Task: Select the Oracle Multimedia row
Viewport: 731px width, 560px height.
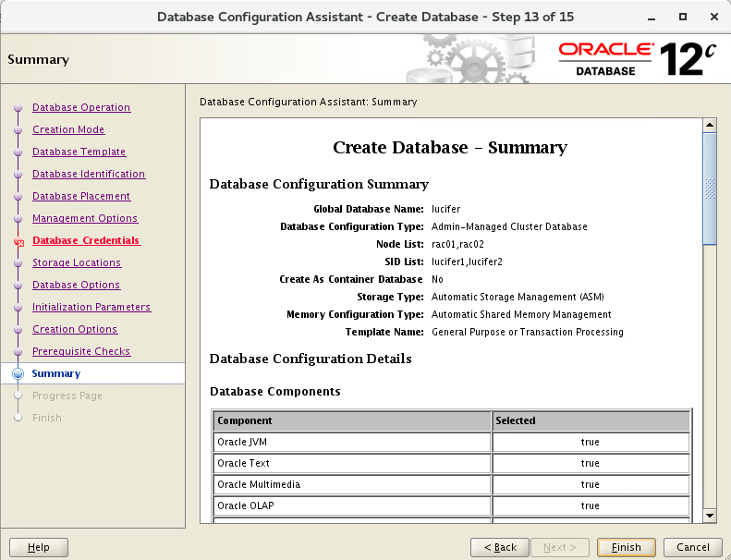Action: pyautogui.click(x=451, y=484)
